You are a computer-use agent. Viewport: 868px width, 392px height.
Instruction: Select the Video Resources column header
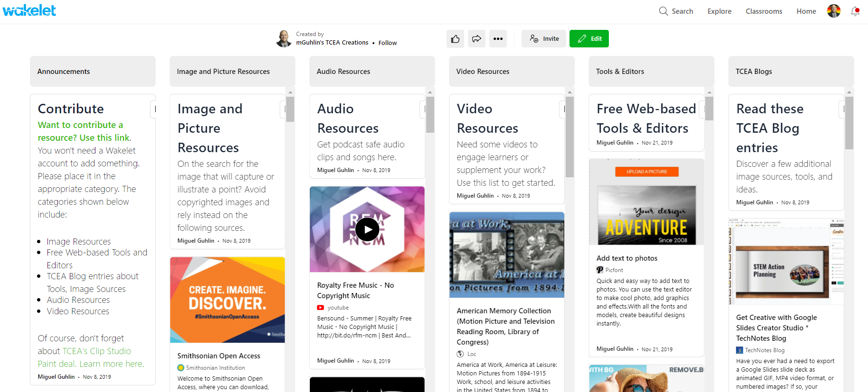click(512, 71)
